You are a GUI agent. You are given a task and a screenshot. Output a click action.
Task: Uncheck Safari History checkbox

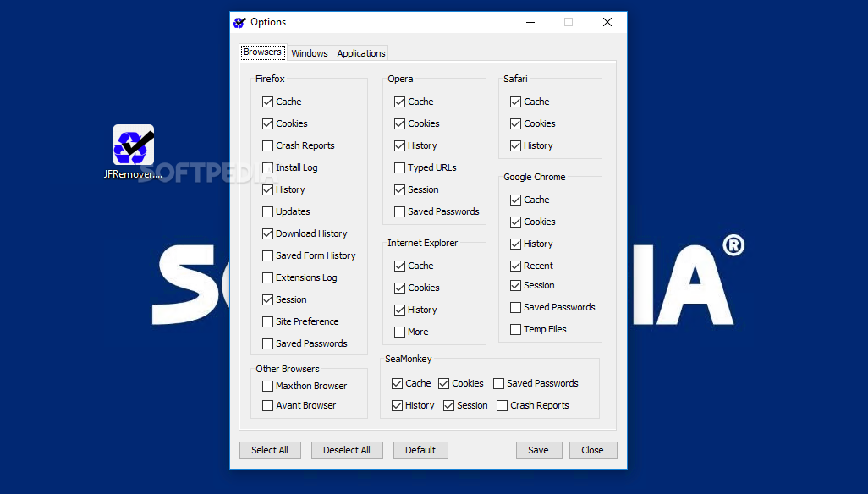pos(515,145)
